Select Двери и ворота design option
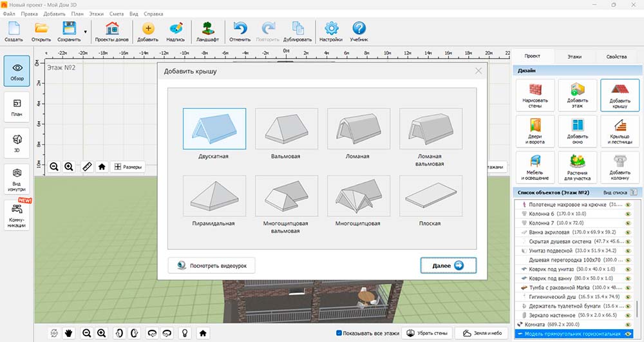Viewport: 644px width, 342px height. pyautogui.click(x=533, y=131)
